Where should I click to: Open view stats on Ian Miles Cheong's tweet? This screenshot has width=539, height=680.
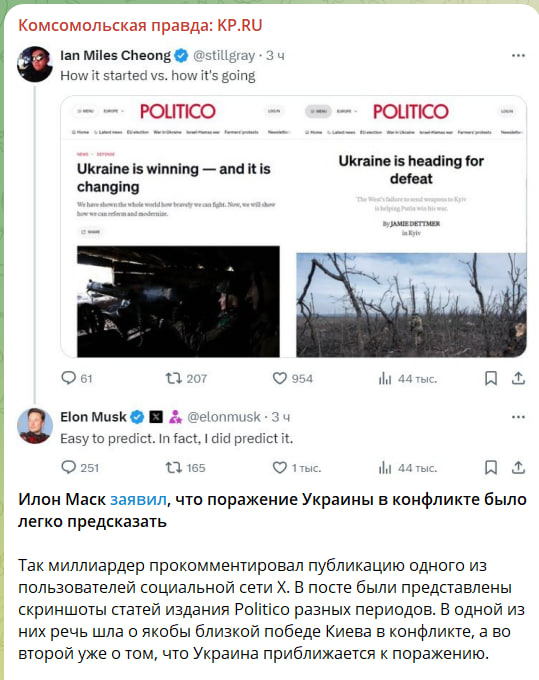(385, 379)
